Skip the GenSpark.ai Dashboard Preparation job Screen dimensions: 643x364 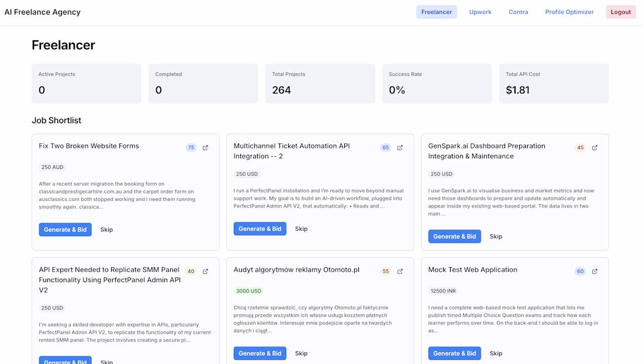(496, 237)
